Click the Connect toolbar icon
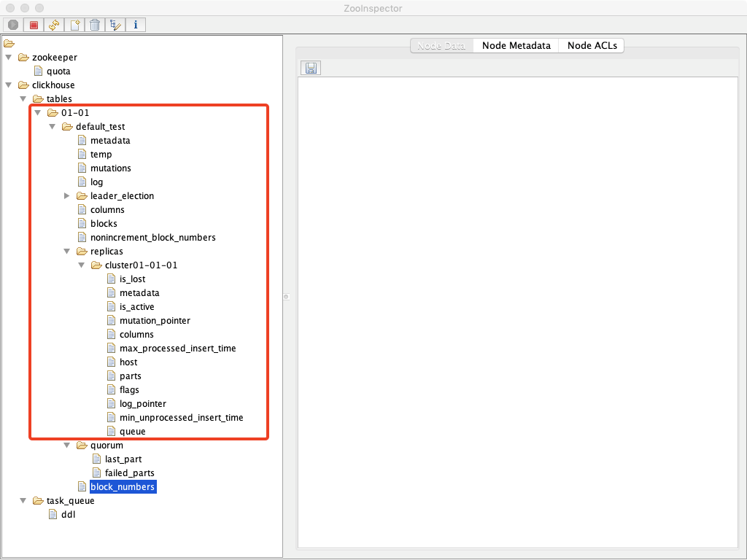 pos(13,25)
